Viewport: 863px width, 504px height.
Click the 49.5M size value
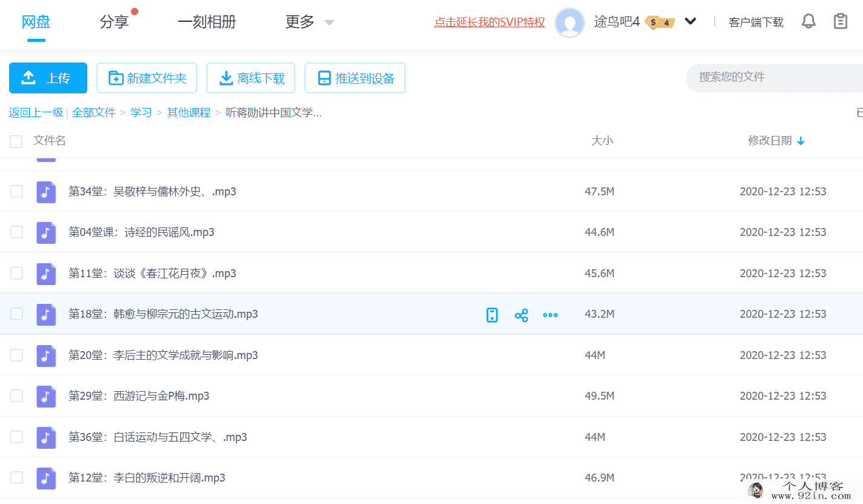(x=600, y=396)
